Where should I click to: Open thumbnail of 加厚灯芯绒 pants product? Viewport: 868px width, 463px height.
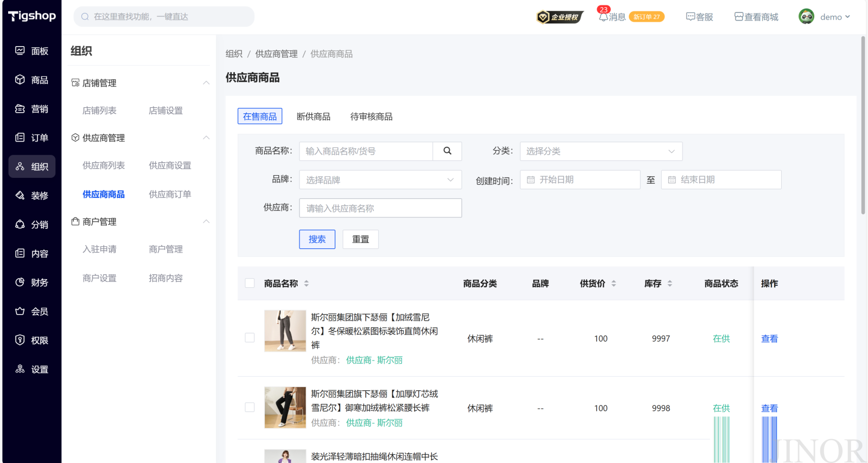coord(285,408)
